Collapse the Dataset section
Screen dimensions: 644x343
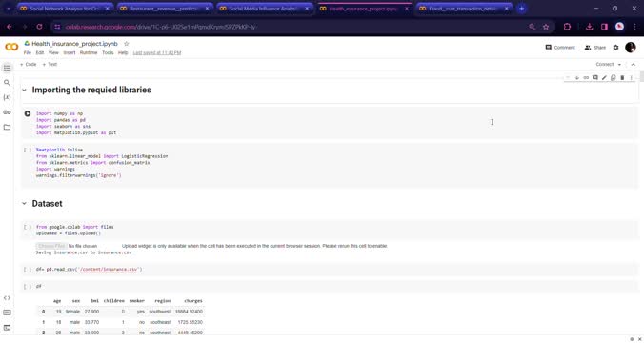click(x=24, y=203)
